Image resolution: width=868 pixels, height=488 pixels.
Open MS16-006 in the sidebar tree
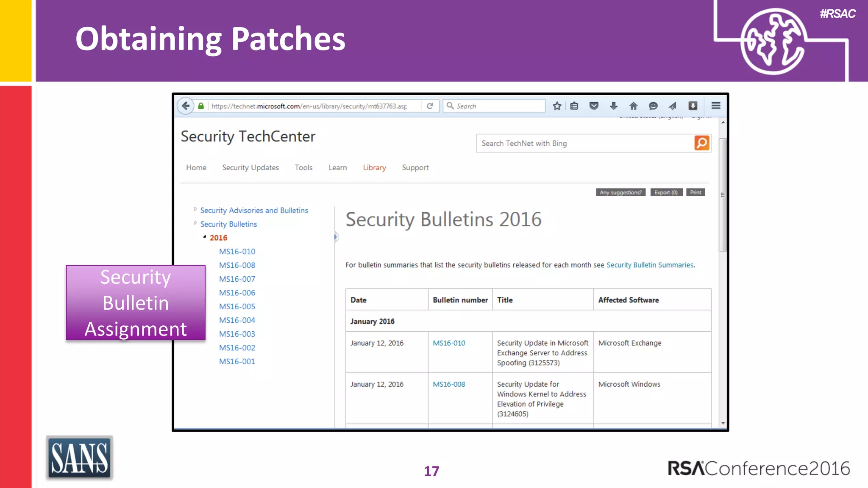tap(237, 293)
